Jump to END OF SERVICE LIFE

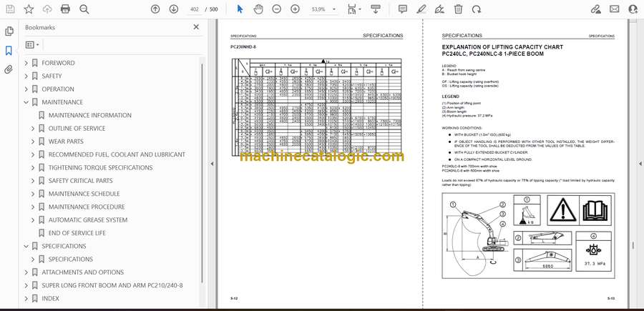[x=77, y=233]
